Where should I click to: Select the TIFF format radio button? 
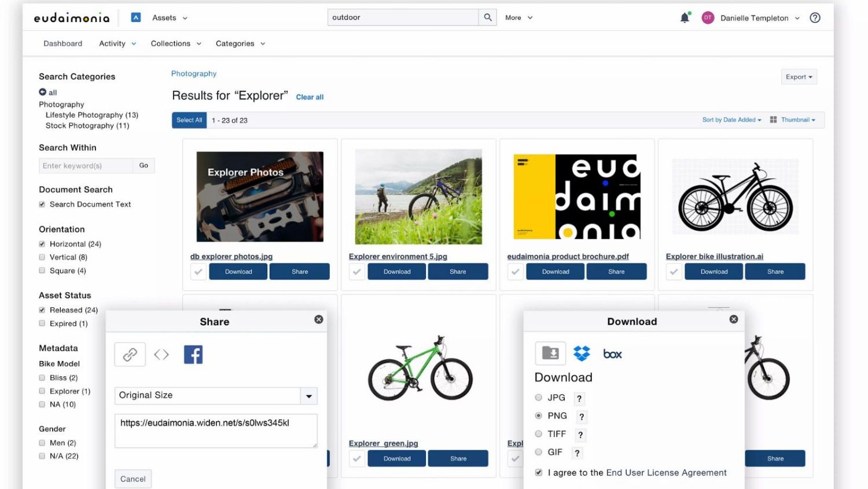pyautogui.click(x=538, y=434)
